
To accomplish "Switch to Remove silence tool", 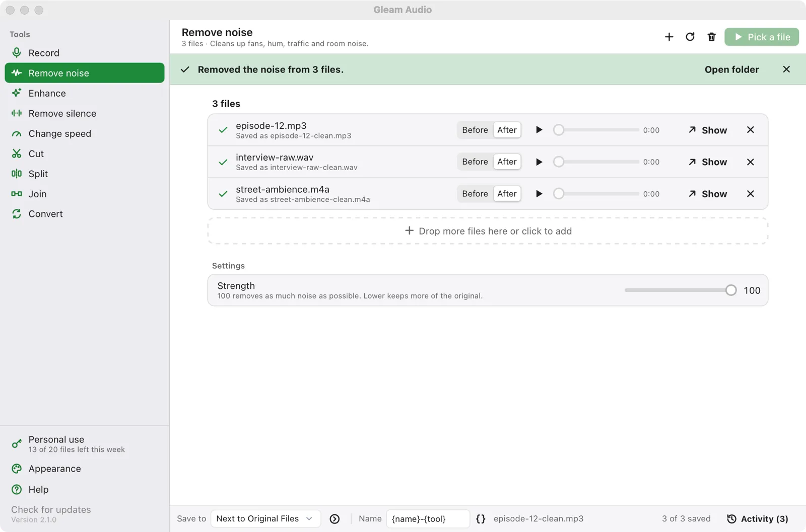I will click(x=85, y=113).
